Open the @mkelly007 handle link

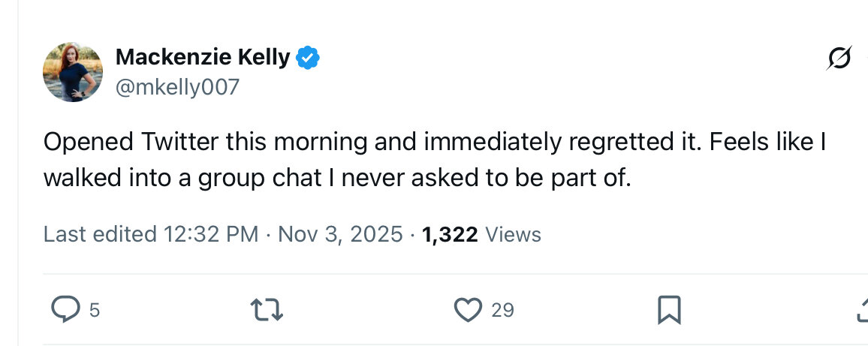coord(177,87)
